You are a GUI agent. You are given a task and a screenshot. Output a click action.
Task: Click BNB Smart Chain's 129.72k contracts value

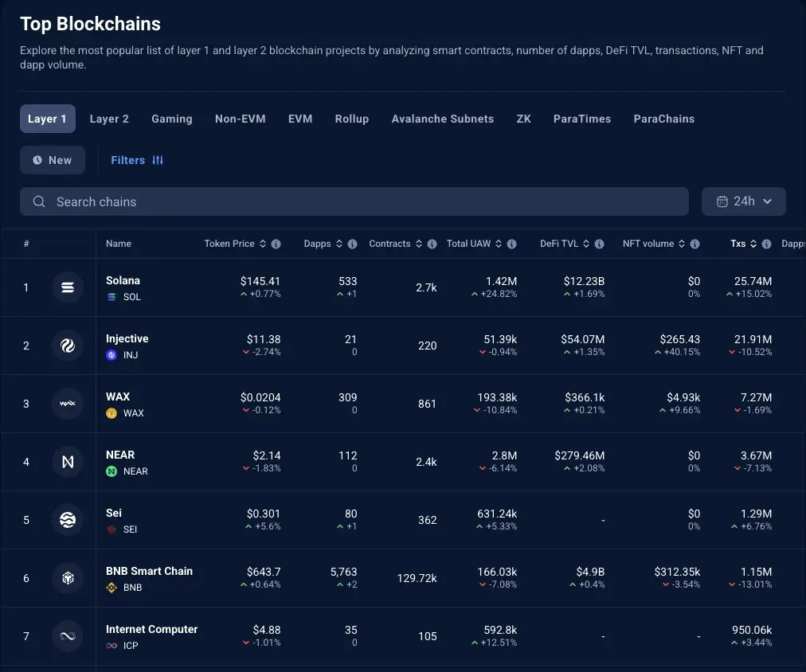point(417,578)
